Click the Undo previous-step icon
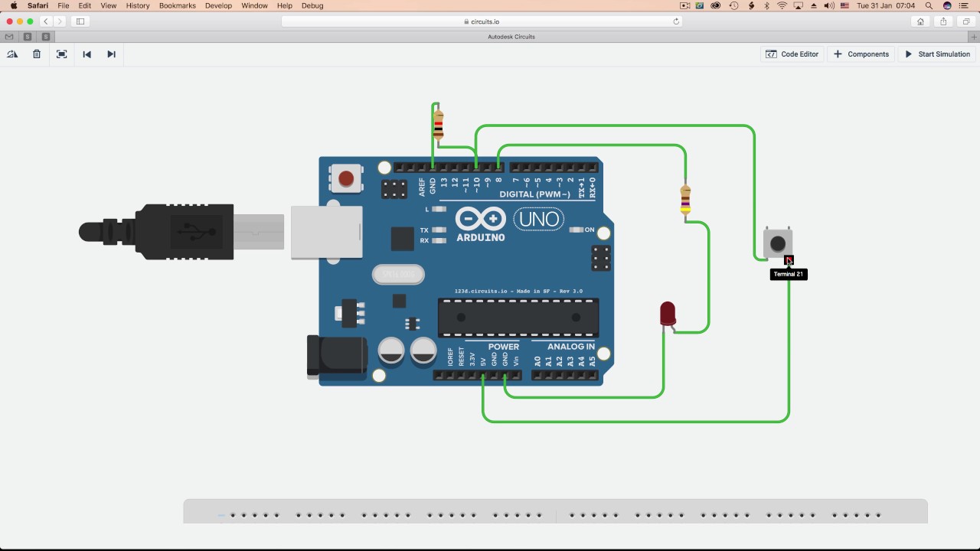 click(x=87, y=54)
